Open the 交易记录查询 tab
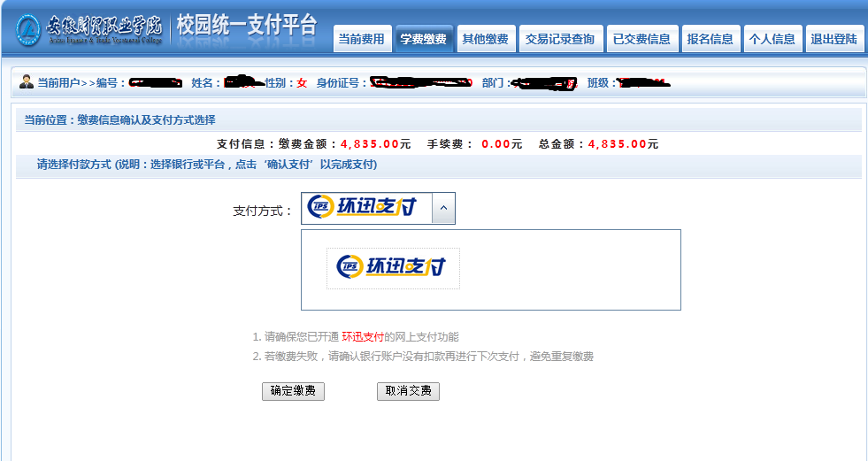The image size is (868, 461). point(559,39)
